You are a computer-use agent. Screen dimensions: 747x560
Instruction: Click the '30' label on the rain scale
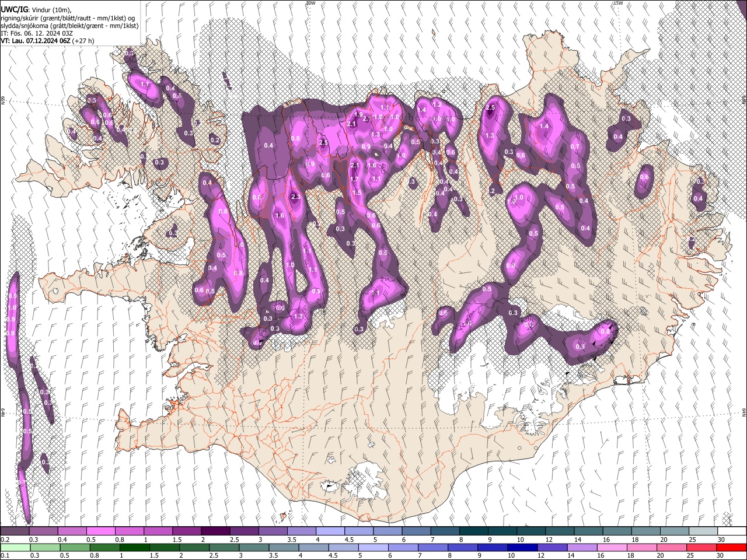point(721,556)
